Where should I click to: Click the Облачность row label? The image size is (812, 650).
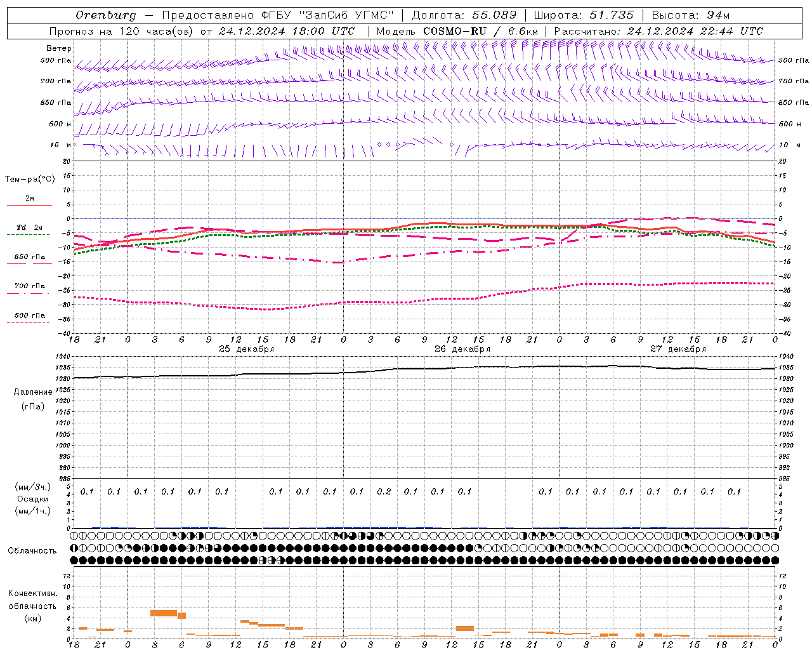point(32,551)
